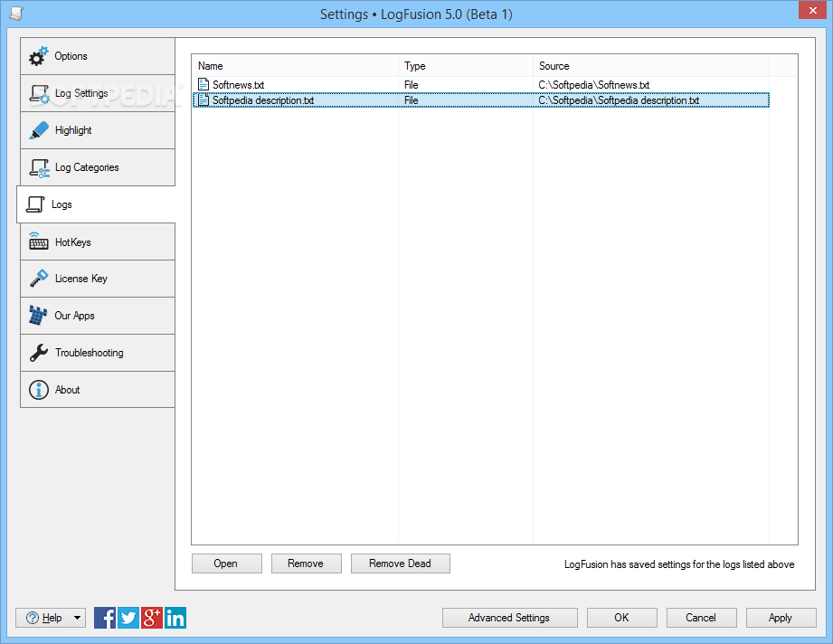833x644 pixels.
Task: Open the Twitter social icon
Action: (128, 618)
